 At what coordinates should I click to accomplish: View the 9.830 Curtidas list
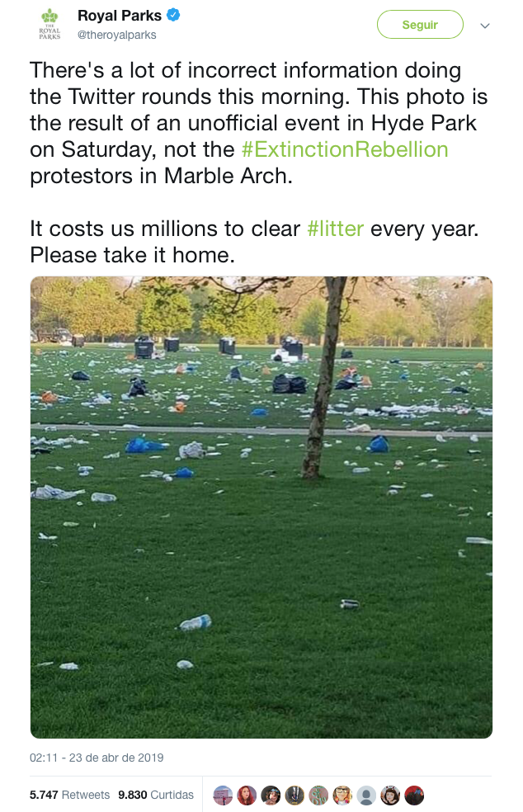click(x=156, y=795)
